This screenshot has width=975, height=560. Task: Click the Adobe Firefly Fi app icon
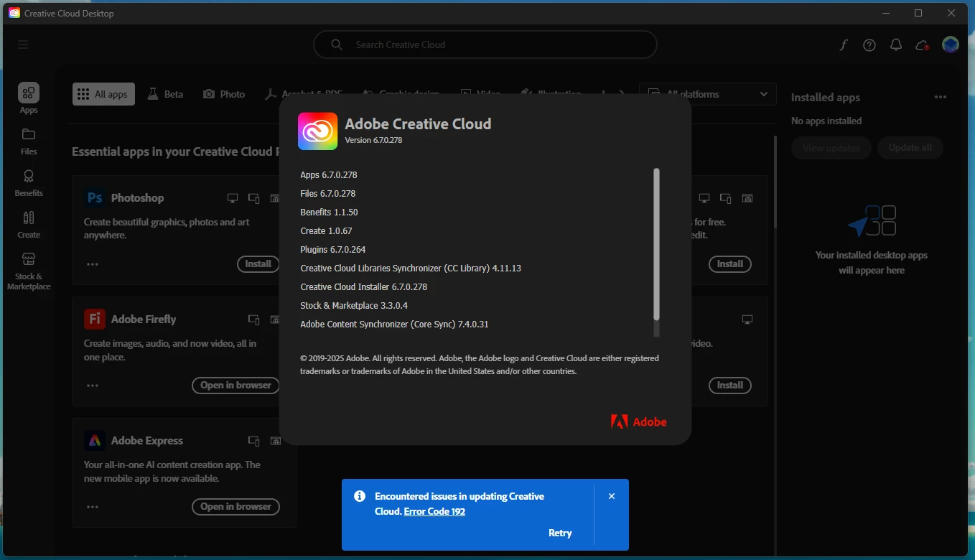click(x=94, y=319)
